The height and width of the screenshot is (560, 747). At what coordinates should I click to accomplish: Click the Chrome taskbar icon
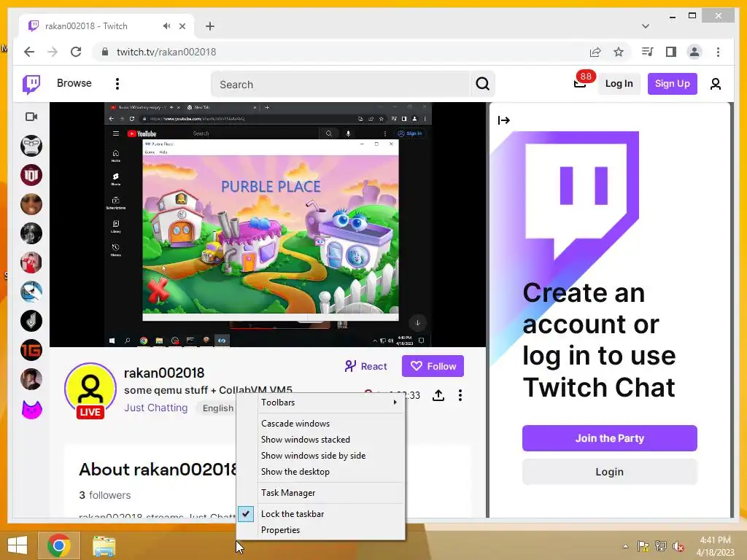(59, 545)
